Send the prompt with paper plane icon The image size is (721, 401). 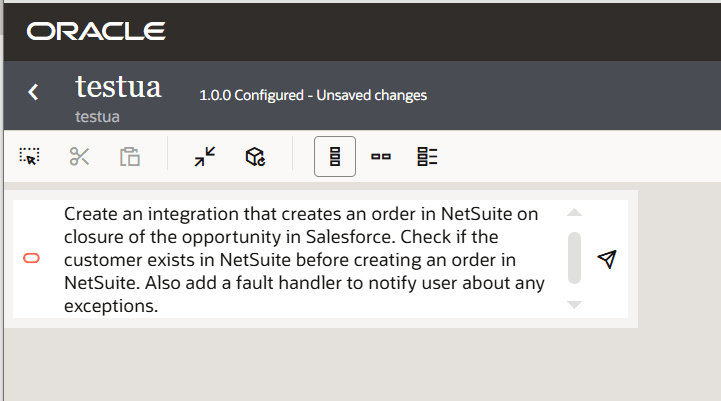pyautogui.click(x=607, y=259)
